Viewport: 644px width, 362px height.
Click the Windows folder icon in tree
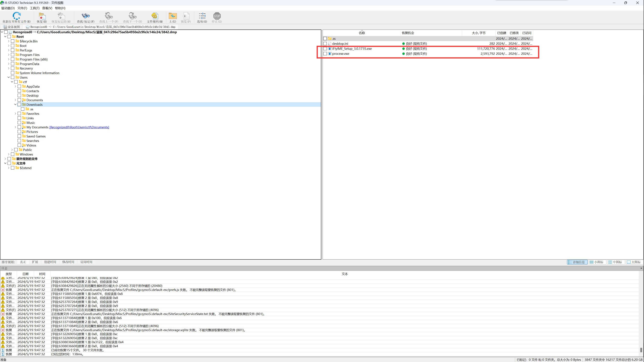coord(17,154)
